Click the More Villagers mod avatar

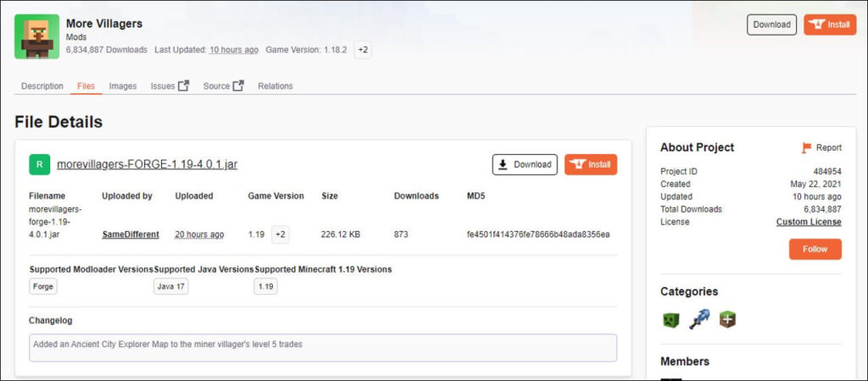tap(37, 36)
